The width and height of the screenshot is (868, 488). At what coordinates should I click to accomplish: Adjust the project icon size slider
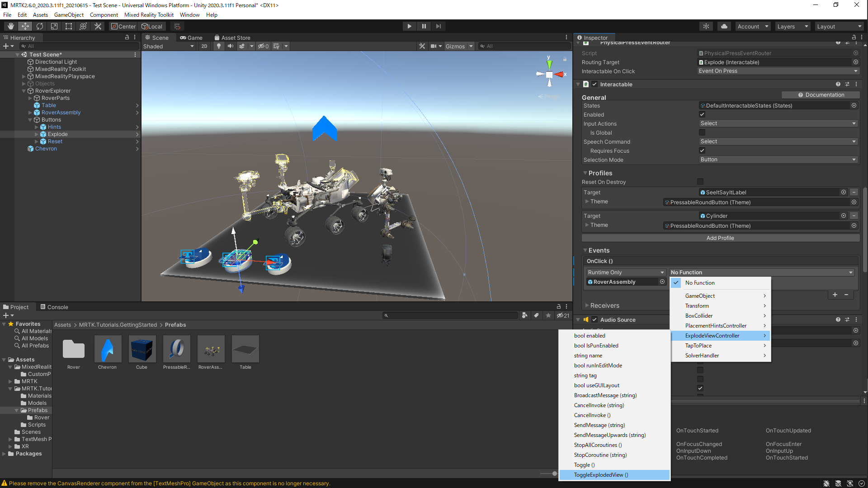click(x=554, y=474)
